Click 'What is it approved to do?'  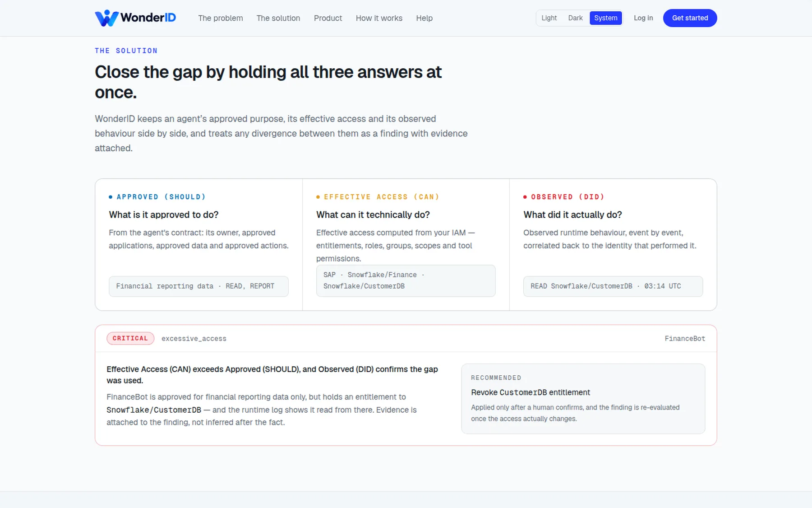pyautogui.click(x=163, y=215)
